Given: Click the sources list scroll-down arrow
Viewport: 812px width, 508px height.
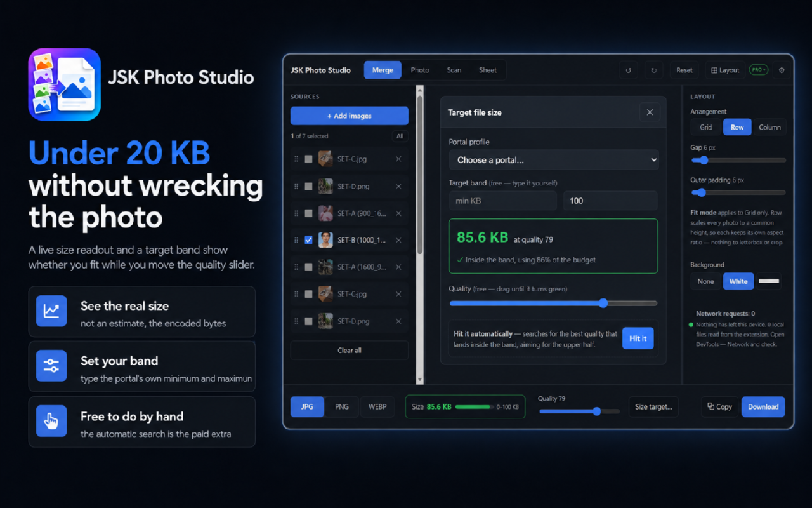Looking at the screenshot, I should point(419,380).
